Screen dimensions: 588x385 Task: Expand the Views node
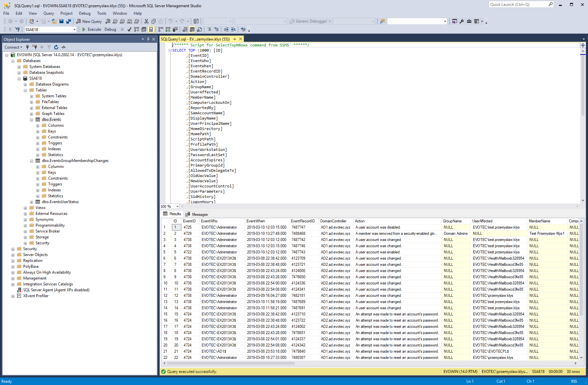tap(25, 208)
